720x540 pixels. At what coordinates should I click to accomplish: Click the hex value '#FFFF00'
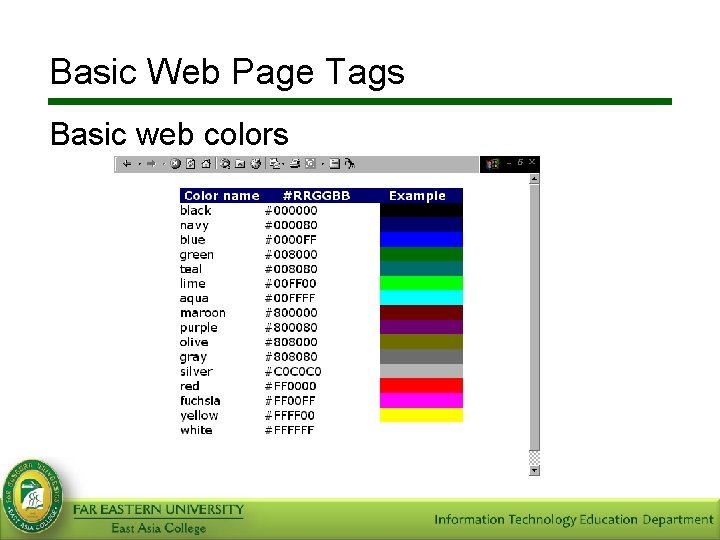pos(290,416)
